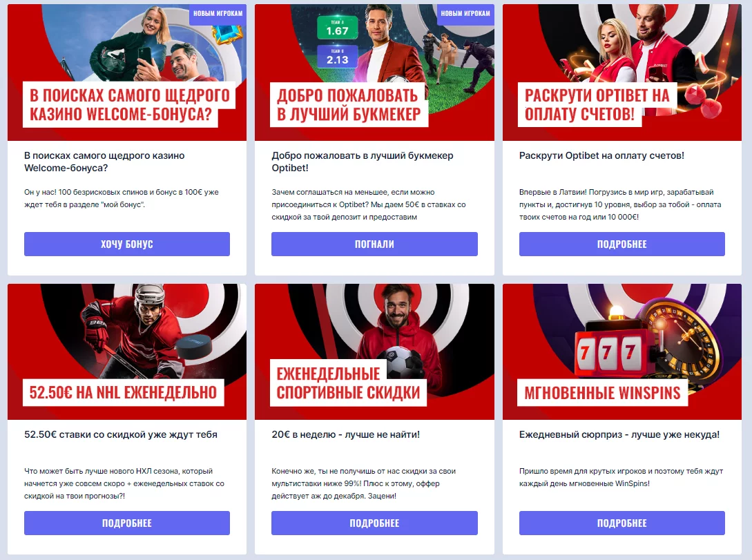The width and height of the screenshot is (752, 560).
Task: Open ПОДРОБНЕЕ under the weekly sports discounts
Action: click(374, 523)
